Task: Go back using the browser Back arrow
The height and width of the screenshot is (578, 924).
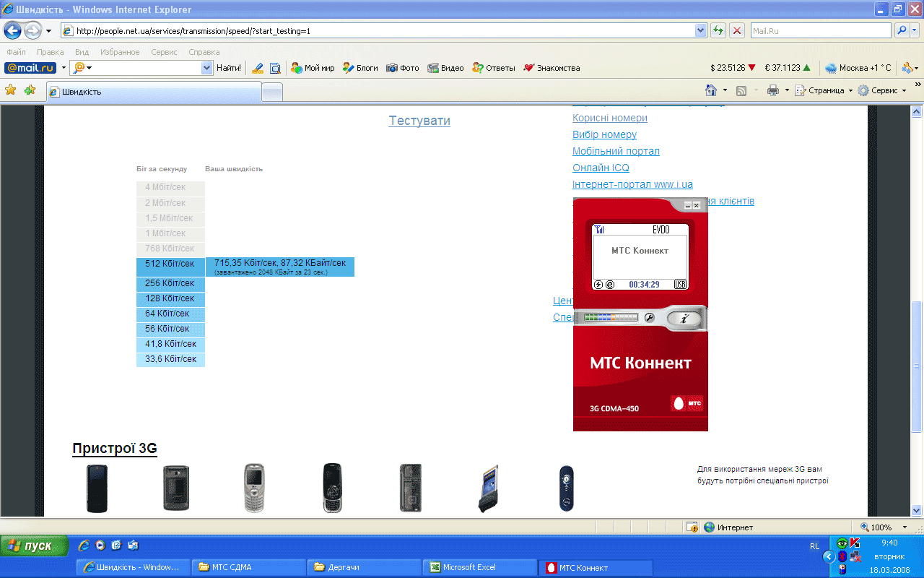Action: click(x=13, y=31)
